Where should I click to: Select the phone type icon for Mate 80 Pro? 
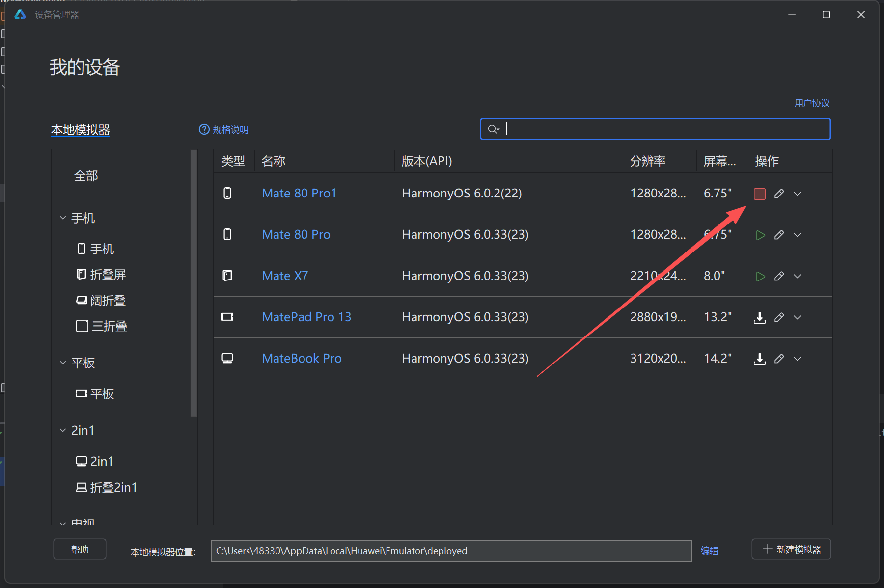227,235
